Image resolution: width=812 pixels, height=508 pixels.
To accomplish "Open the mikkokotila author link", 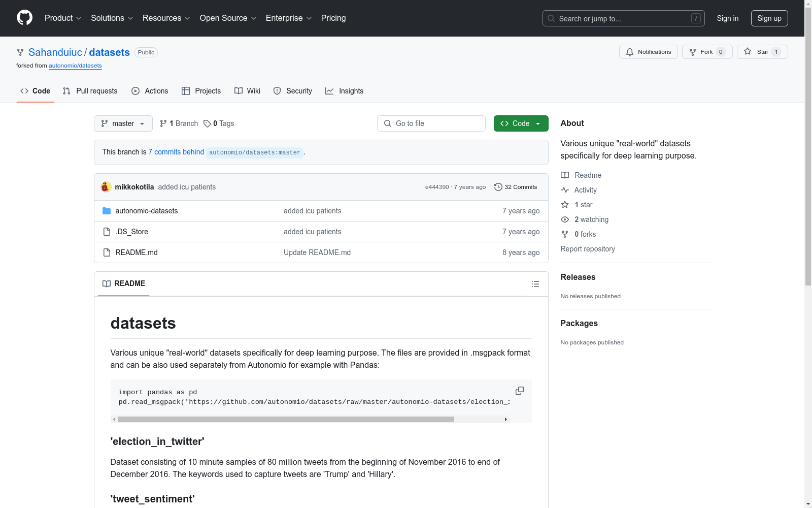I will pos(134,187).
